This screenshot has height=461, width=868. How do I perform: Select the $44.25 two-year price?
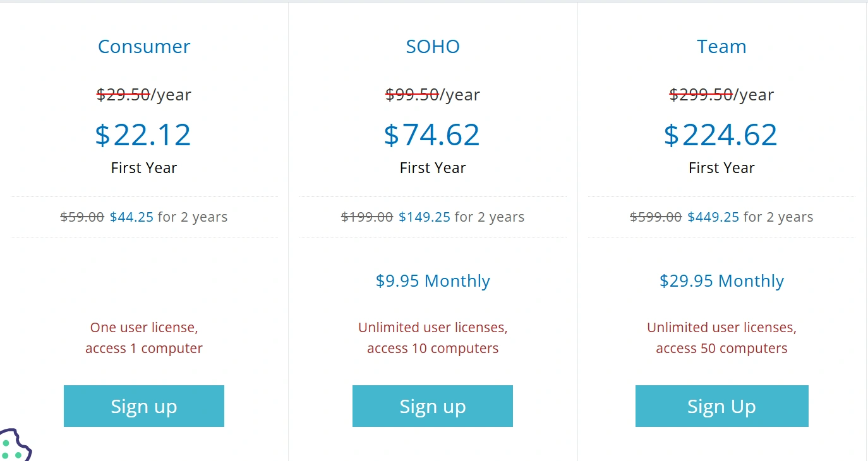131,217
